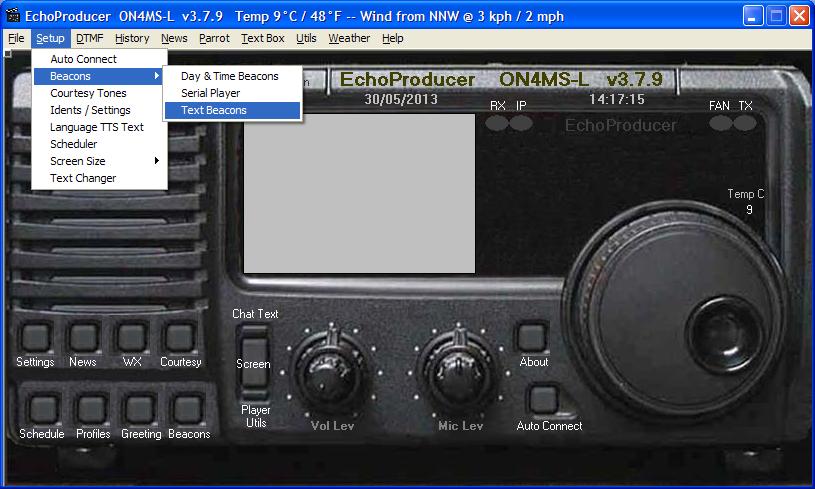Screen dimensions: 815x489
Task: Choose Auto Connect in Setup menu
Action: point(100,59)
